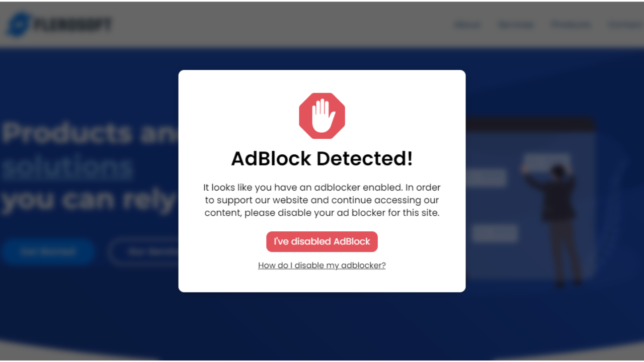Click the blurred solid blue hero button
Viewport: 644px width, 362px height.
[48, 251]
